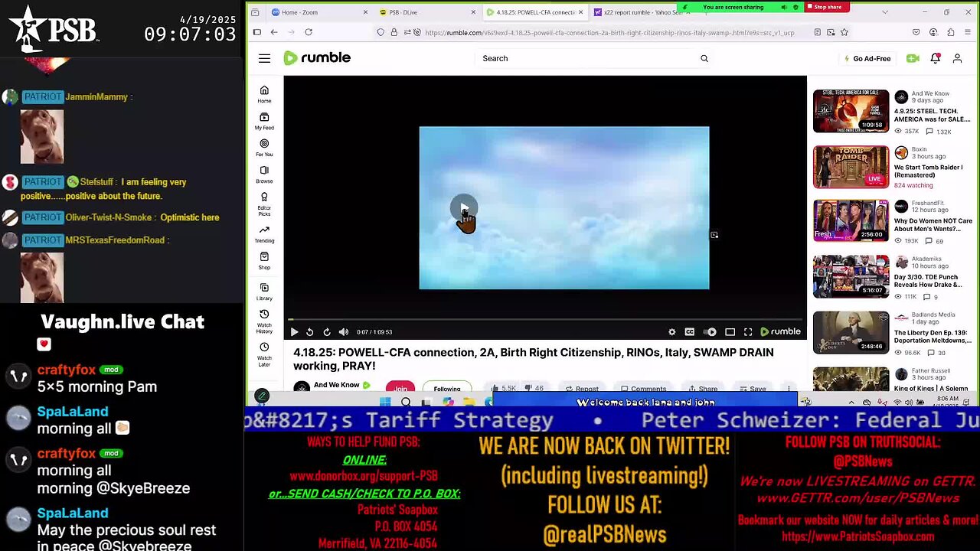Open the taskbar search icon
Viewport: 980px width, 551px height.
point(406,402)
